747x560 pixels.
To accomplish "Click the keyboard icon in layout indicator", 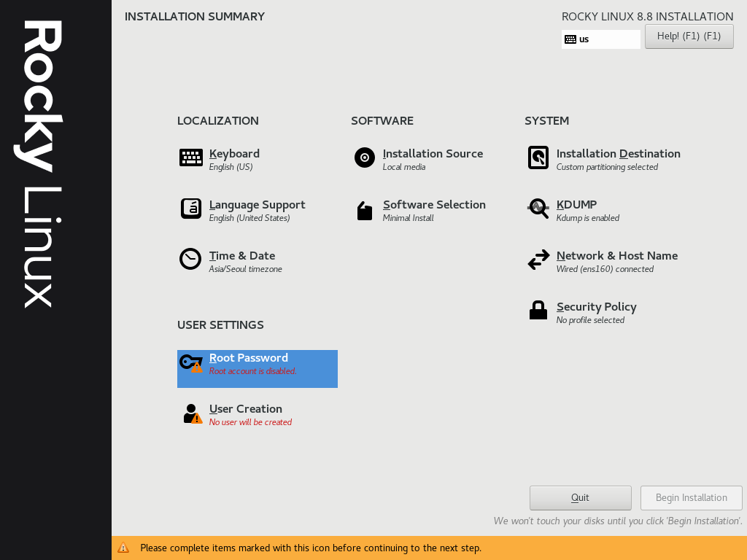I will 570,39.
